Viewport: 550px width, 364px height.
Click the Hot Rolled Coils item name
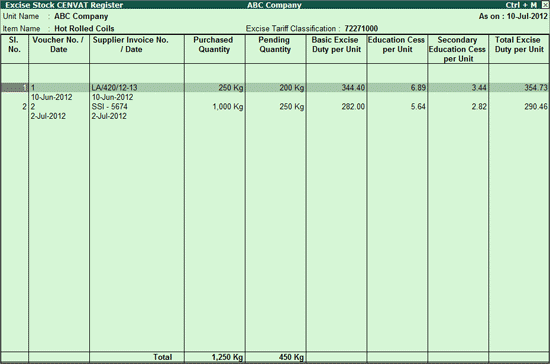coord(84,28)
